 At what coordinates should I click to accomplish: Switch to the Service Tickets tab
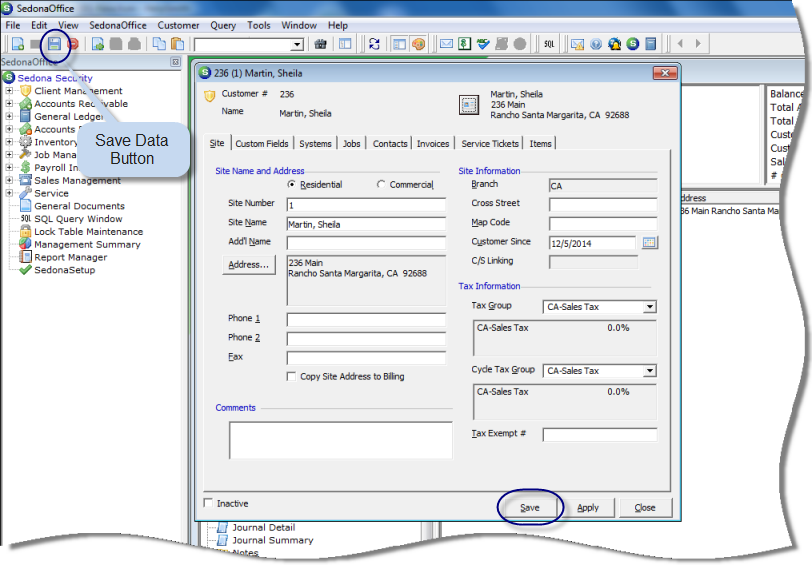point(490,143)
